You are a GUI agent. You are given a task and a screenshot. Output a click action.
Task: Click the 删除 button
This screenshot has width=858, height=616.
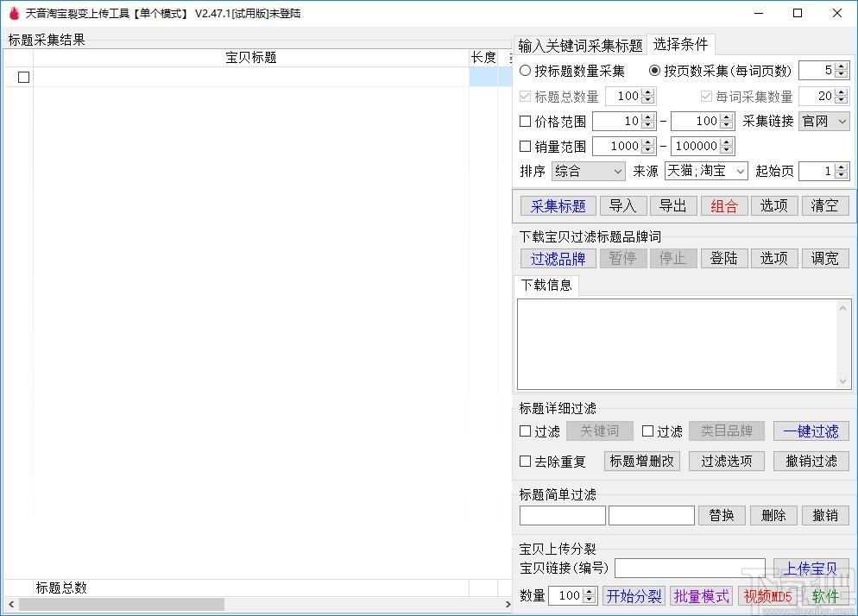point(773,515)
